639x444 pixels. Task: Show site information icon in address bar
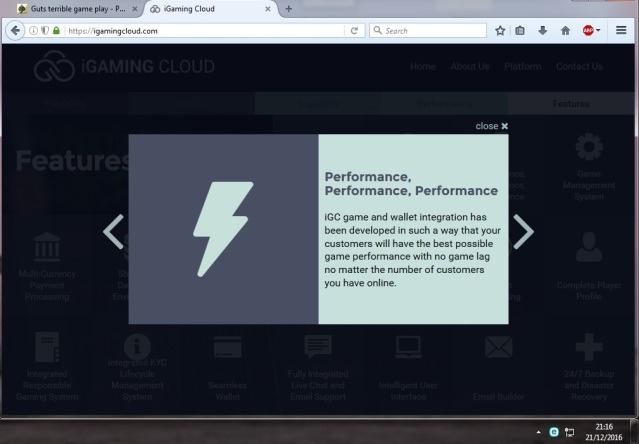coord(33,31)
